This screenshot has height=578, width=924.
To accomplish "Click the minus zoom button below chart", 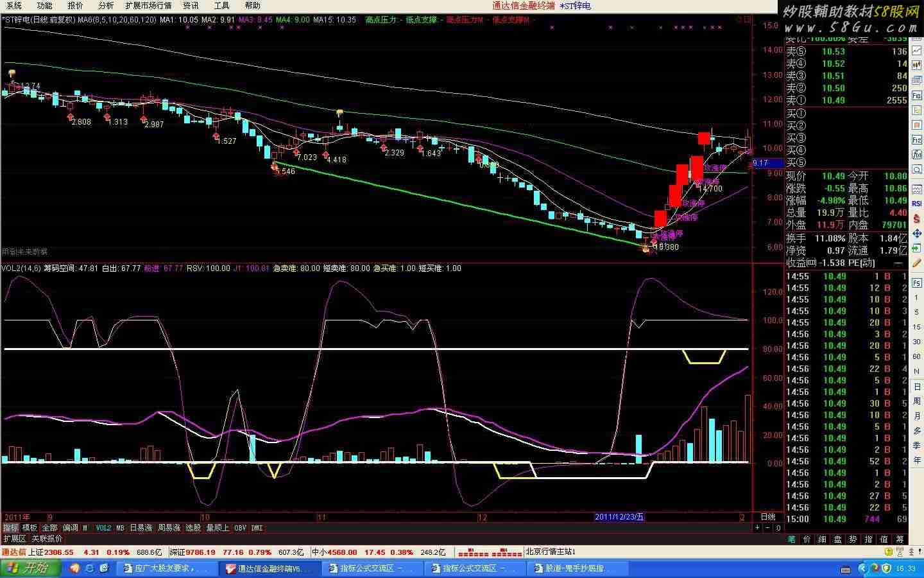I will coord(768,528).
